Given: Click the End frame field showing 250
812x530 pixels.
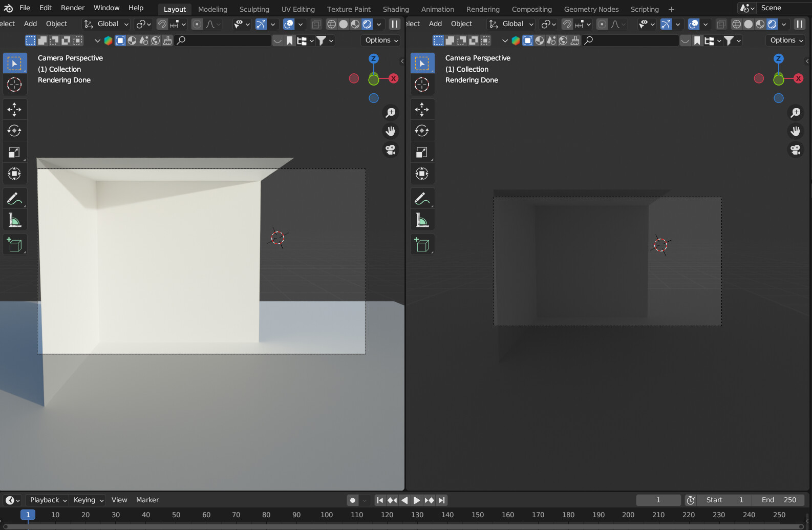Looking at the screenshot, I should tap(779, 500).
